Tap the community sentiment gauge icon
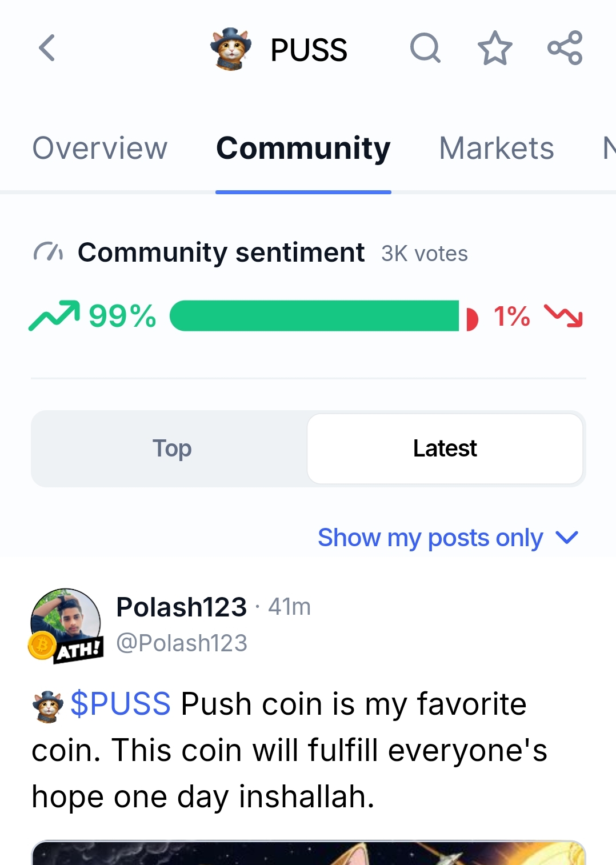Image resolution: width=616 pixels, height=865 pixels. tap(48, 252)
